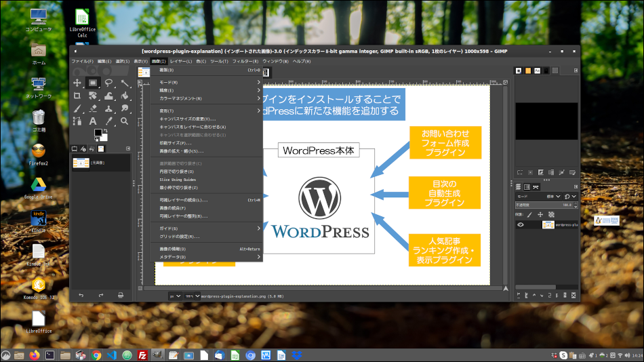This screenshot has width=644, height=362.
Task: Swap foreground and background colors
Action: pyautogui.click(x=106, y=131)
